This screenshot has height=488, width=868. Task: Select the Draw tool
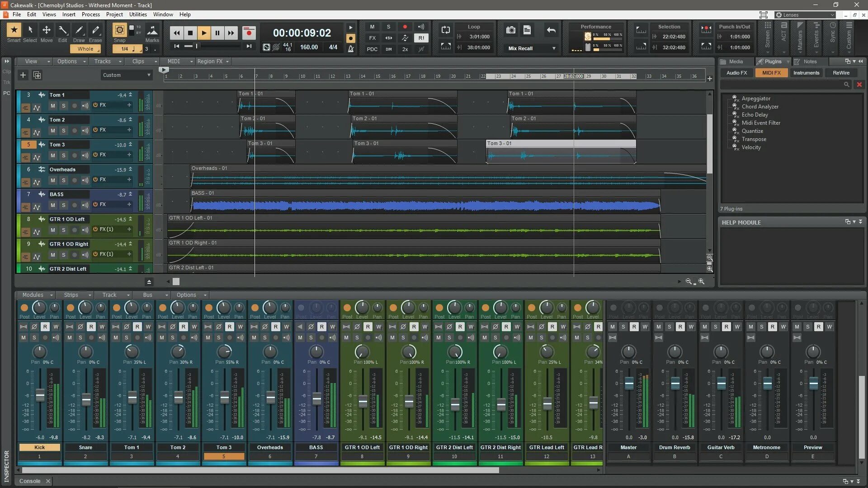click(79, 31)
